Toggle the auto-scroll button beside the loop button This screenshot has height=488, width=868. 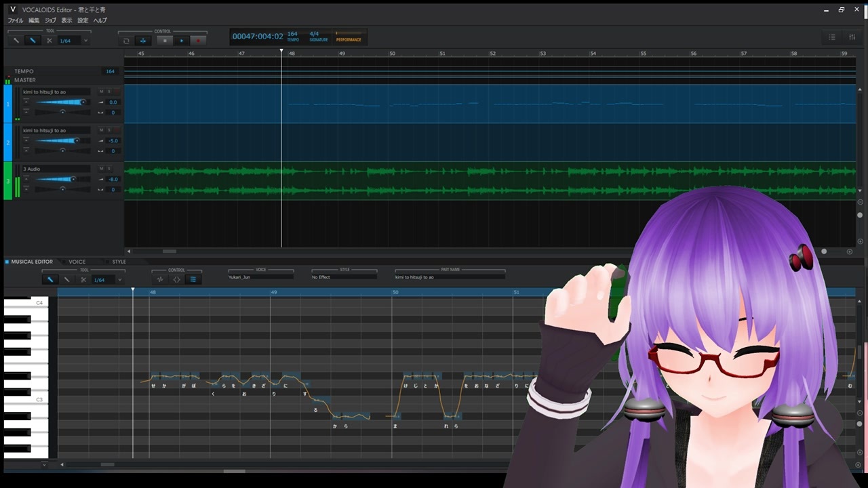143,41
